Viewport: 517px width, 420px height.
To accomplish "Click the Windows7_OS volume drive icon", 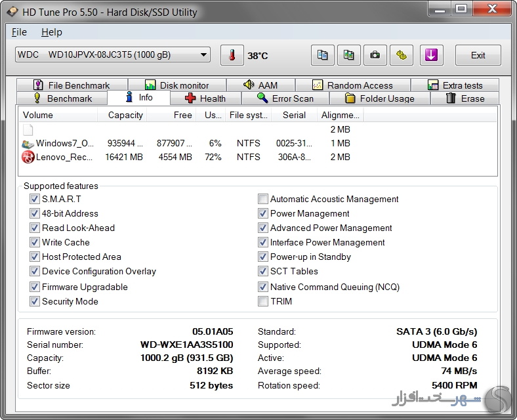I will click(28, 144).
